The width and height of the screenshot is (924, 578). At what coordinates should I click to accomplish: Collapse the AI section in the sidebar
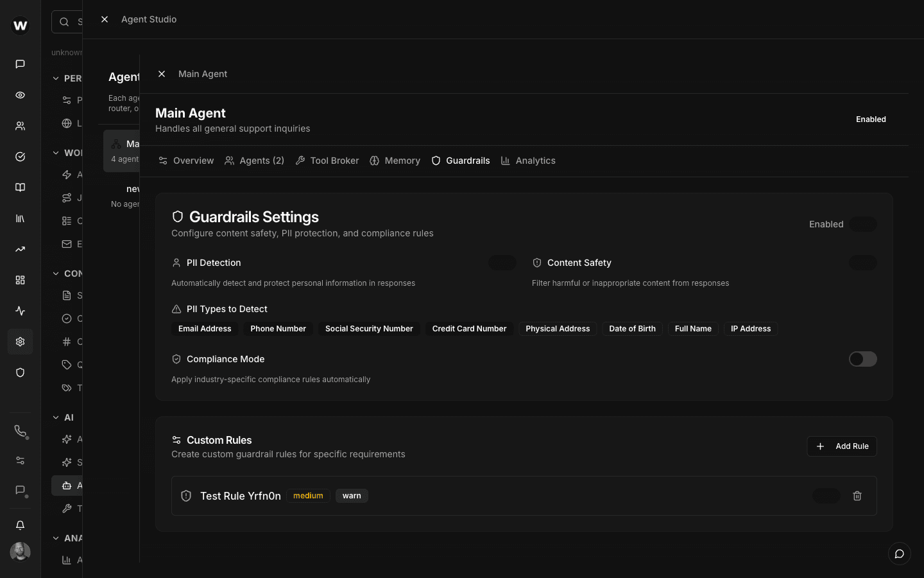(x=56, y=417)
